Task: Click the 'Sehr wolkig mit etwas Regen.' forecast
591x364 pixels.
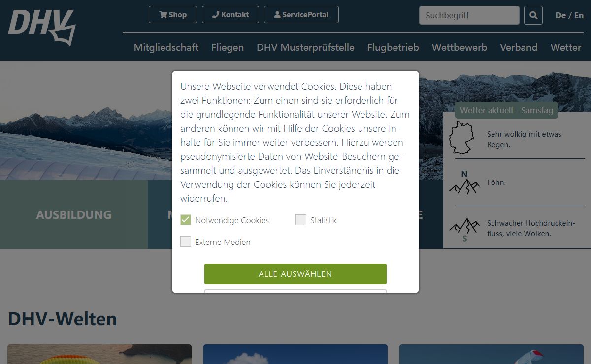Action: [x=524, y=139]
